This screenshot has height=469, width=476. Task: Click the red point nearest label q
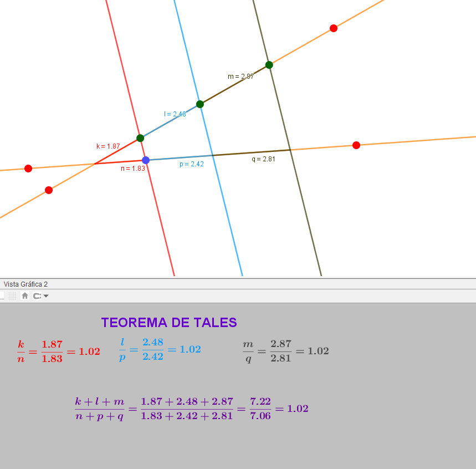356,145
